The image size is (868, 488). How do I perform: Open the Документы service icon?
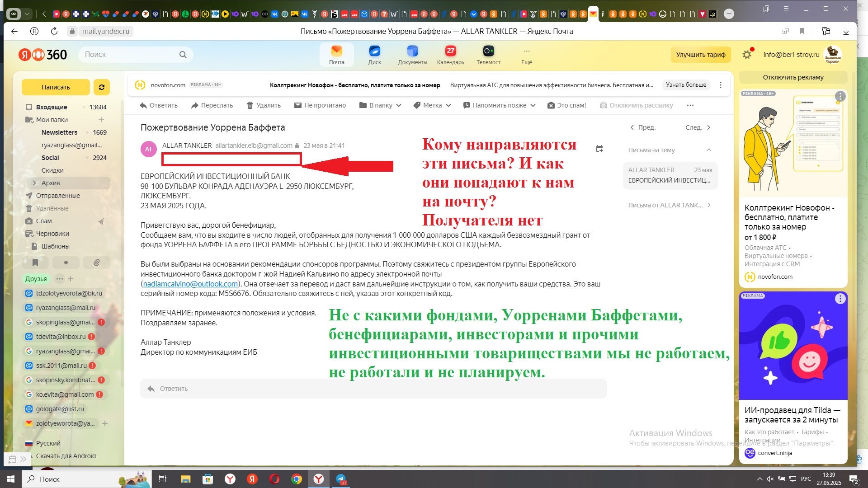click(412, 55)
